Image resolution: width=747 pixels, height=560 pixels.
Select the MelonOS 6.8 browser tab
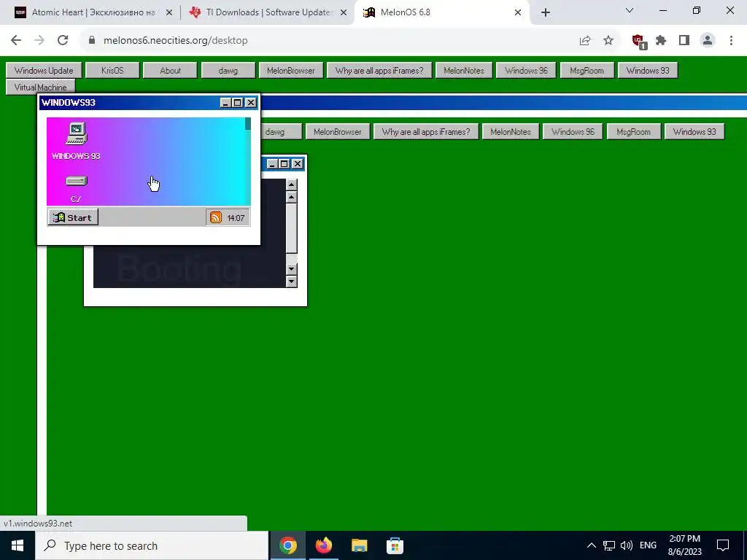(x=443, y=12)
